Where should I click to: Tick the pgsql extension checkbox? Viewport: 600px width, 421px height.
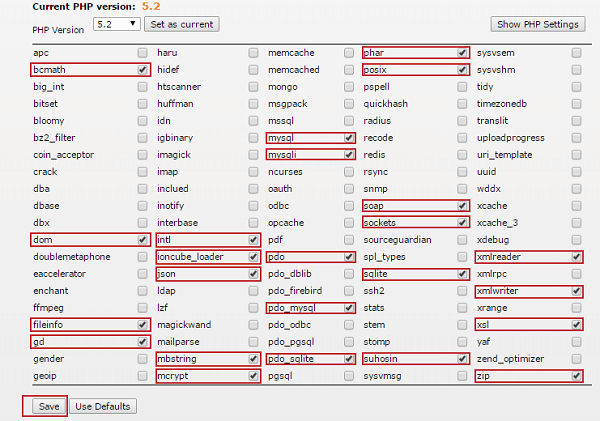349,376
